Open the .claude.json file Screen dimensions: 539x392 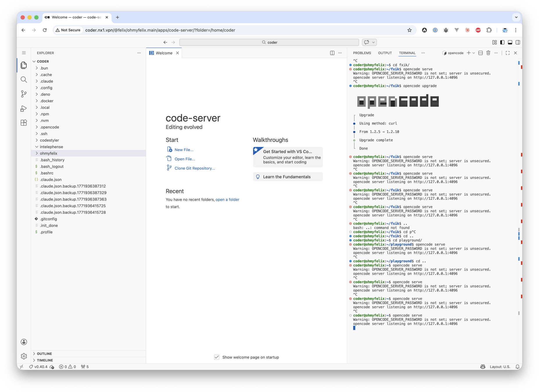pos(88,180)
